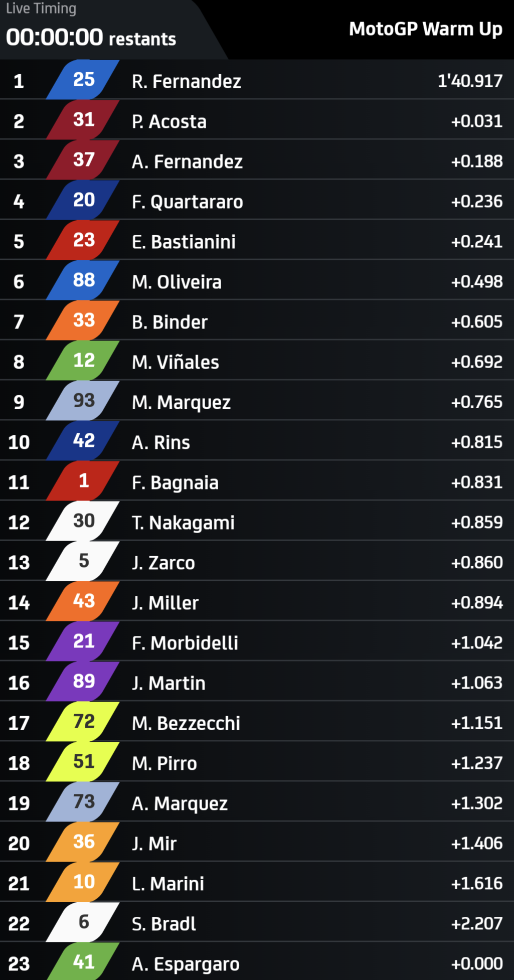Tap the number 89 Martin badge
514x980 pixels.
pyautogui.click(x=83, y=682)
